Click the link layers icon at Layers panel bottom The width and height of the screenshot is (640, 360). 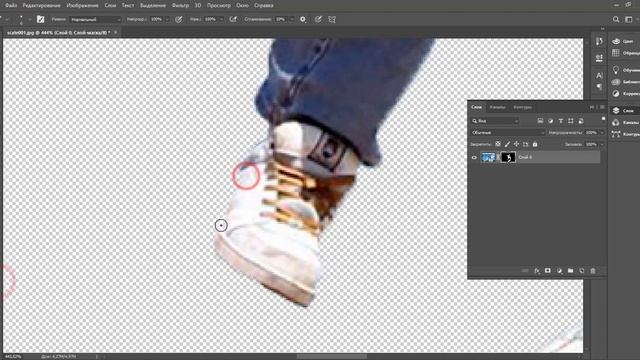[x=525, y=271]
